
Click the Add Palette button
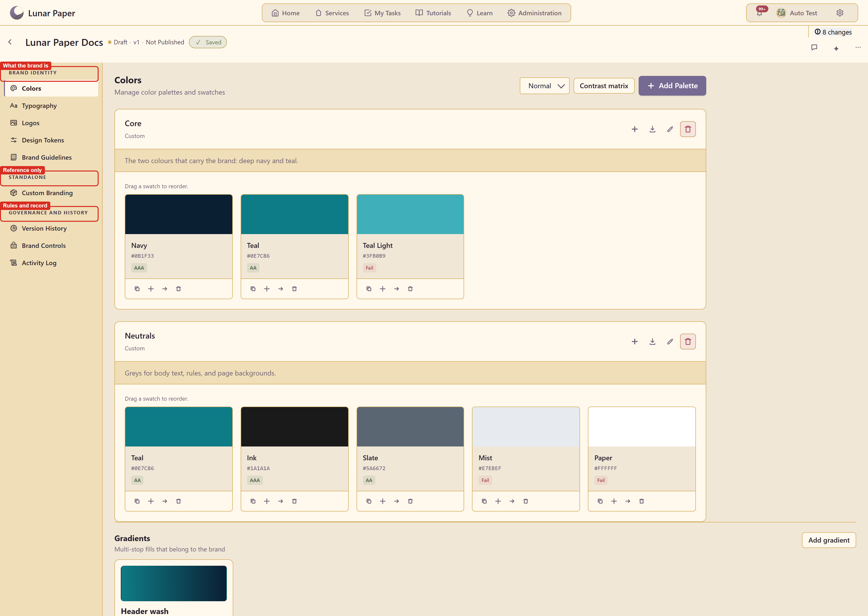672,86
